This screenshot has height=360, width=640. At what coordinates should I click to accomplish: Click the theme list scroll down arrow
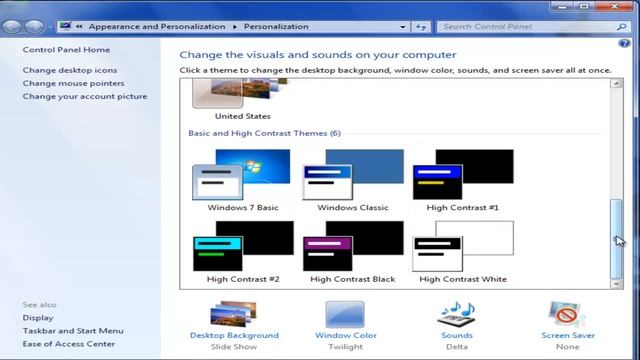(616, 284)
